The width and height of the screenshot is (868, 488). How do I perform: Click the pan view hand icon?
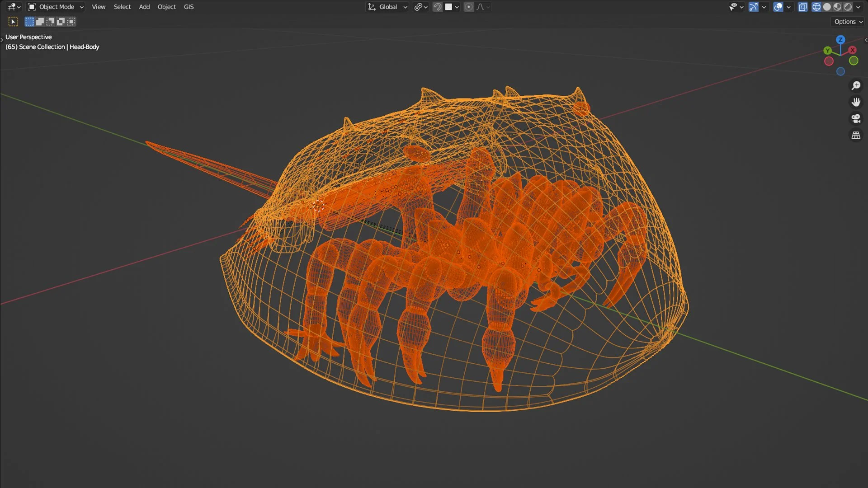pyautogui.click(x=856, y=102)
